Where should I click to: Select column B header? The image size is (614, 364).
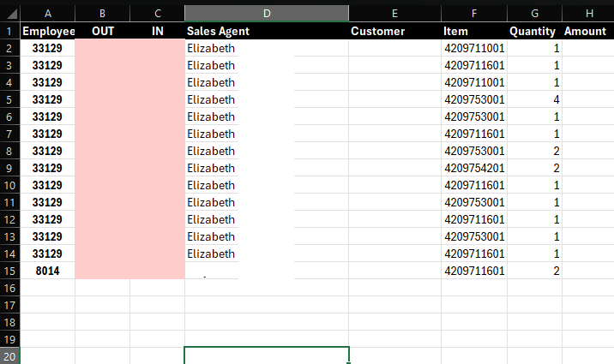tap(102, 14)
